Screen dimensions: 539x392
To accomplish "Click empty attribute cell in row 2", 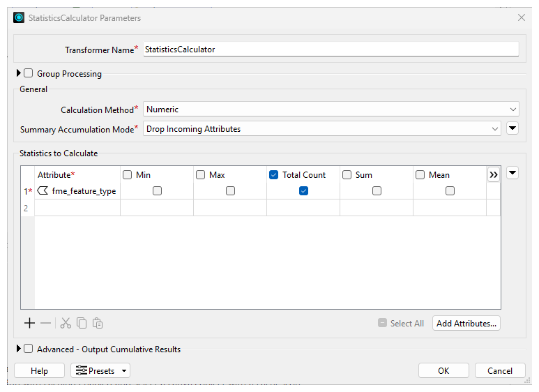I will coord(77,208).
